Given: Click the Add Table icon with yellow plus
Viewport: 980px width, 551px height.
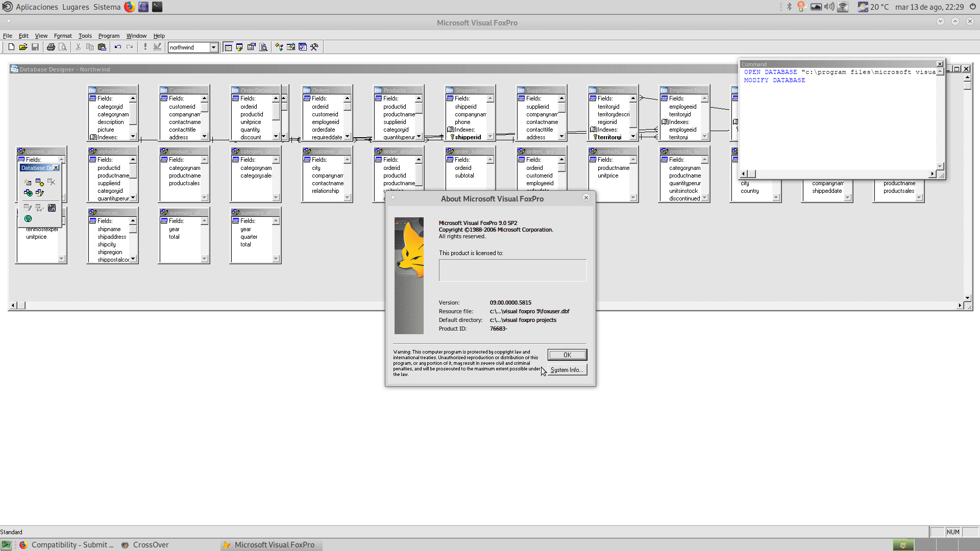Looking at the screenshot, I should click(40, 182).
